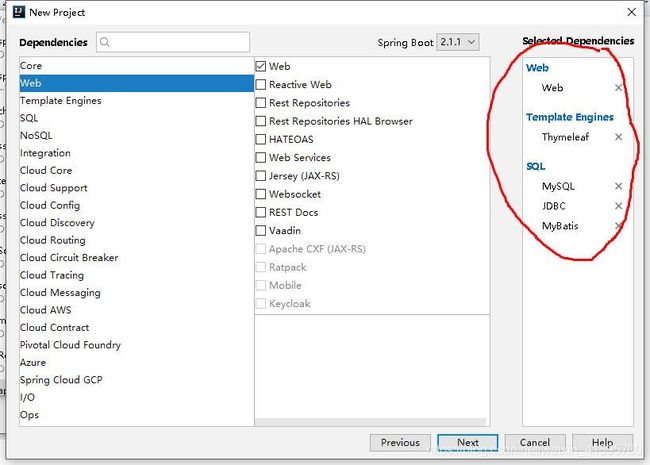The height and width of the screenshot is (465, 650).
Task: Remove MySQL from selected dependencies
Action: 618,186
